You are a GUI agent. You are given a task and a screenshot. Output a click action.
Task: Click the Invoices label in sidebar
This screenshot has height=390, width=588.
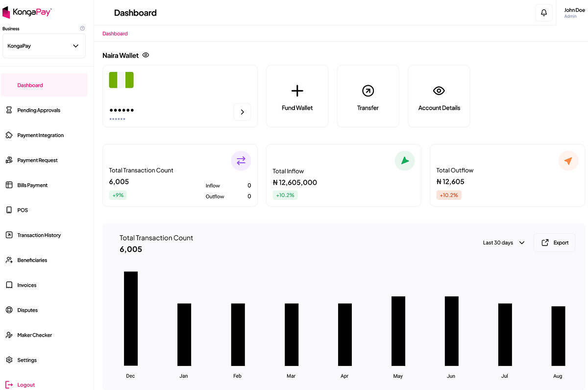pyautogui.click(x=27, y=285)
